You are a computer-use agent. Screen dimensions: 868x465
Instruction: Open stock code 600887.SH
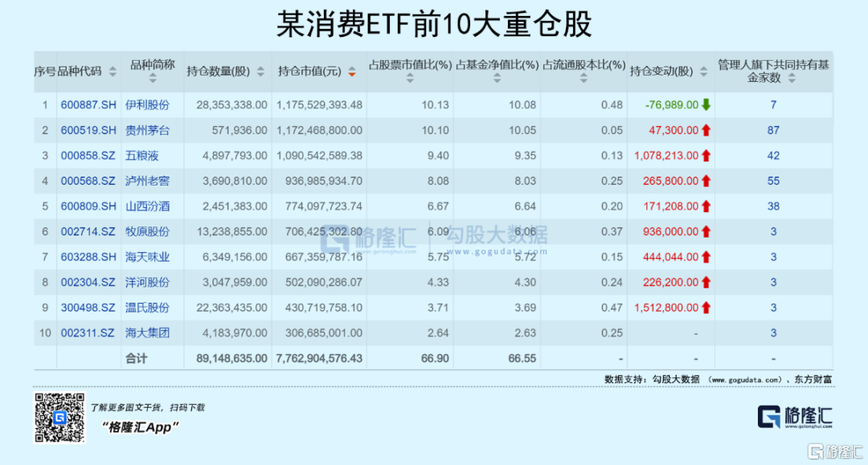(88, 105)
